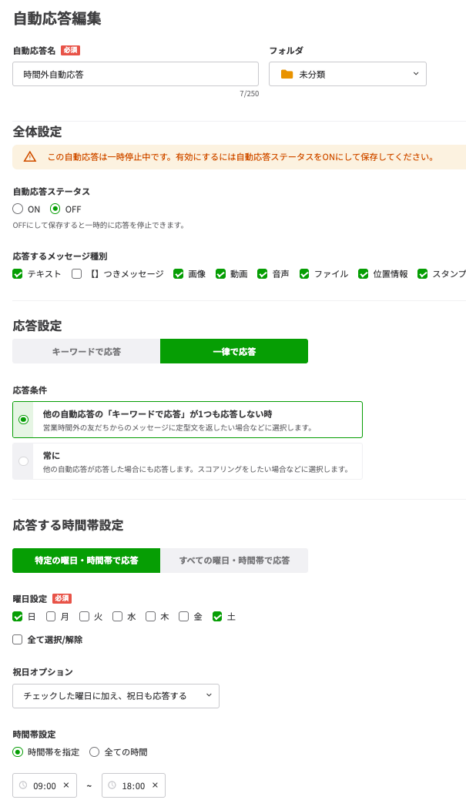Click the clock icon in the 18:00 field

112,785
